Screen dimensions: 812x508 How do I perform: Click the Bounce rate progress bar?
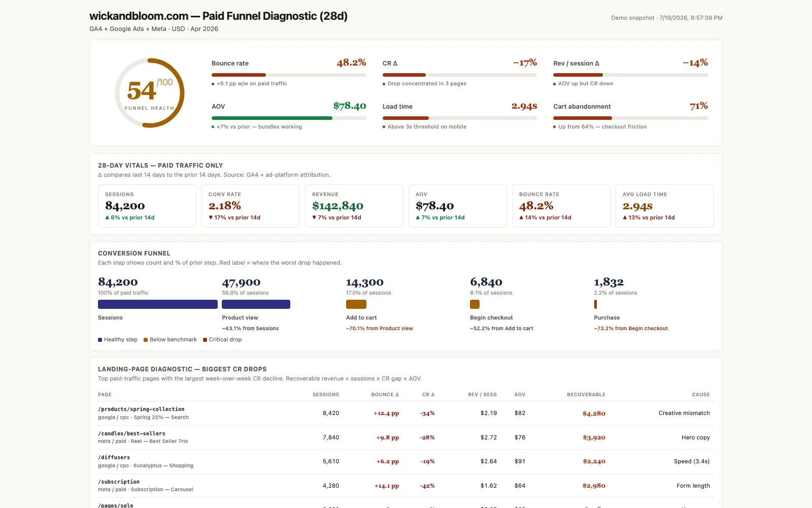[289, 75]
